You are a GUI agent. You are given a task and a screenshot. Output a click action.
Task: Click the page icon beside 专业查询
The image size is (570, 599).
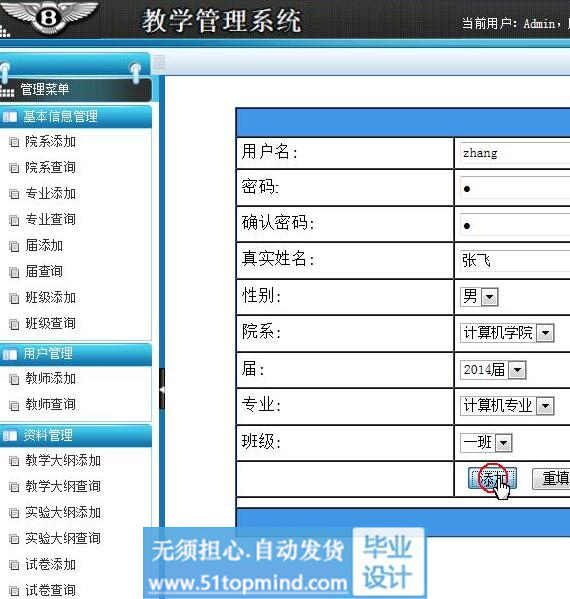click(14, 220)
